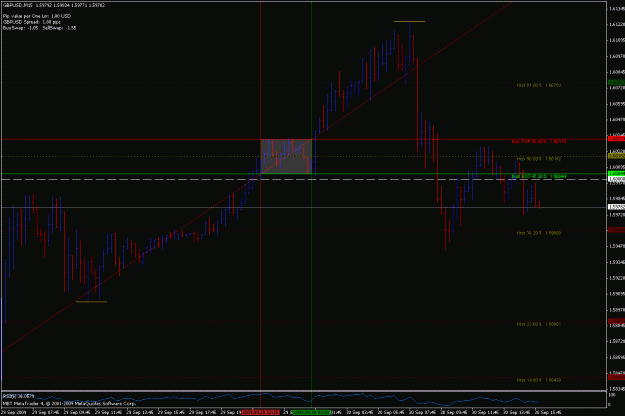The width and height of the screenshot is (625, 416).
Task: Click the 38.20% Fibonacci level label
Action: tap(539, 233)
